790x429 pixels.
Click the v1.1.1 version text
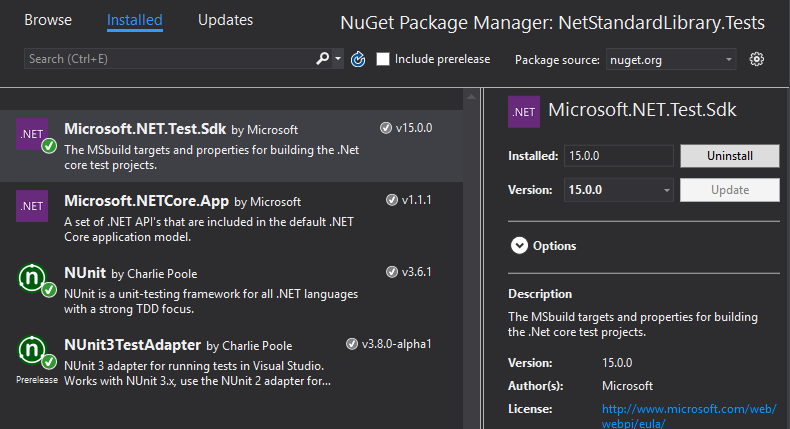(417, 200)
